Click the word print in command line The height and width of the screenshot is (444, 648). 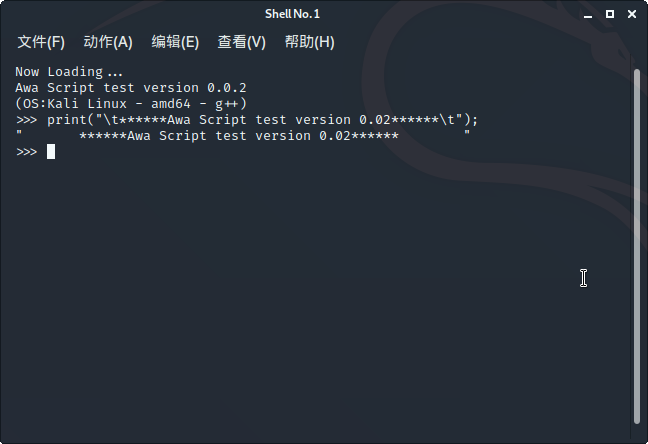point(67,120)
